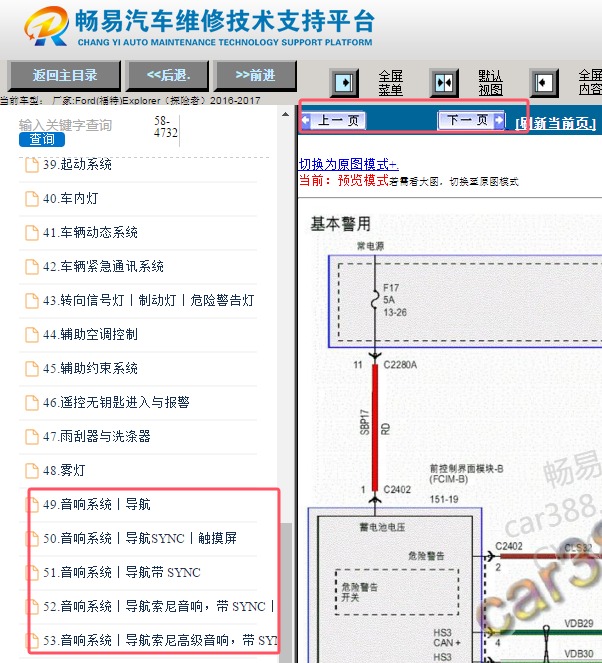The height and width of the screenshot is (663, 602).
Task: Select the 默认视图 label
Action: (490, 83)
